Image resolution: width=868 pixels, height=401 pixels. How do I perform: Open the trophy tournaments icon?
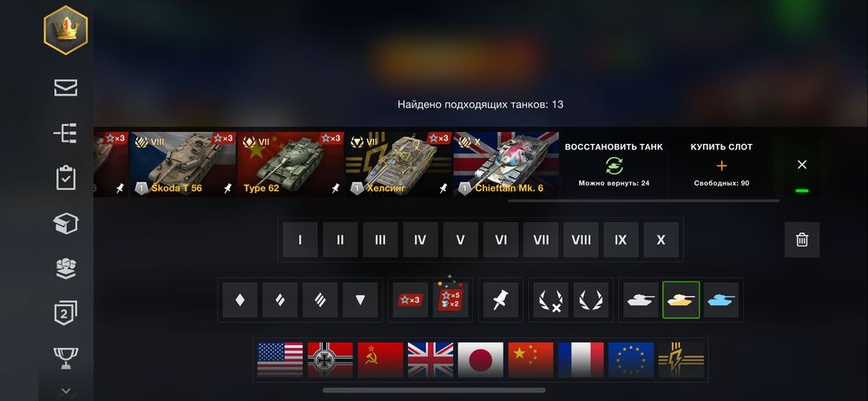click(65, 358)
